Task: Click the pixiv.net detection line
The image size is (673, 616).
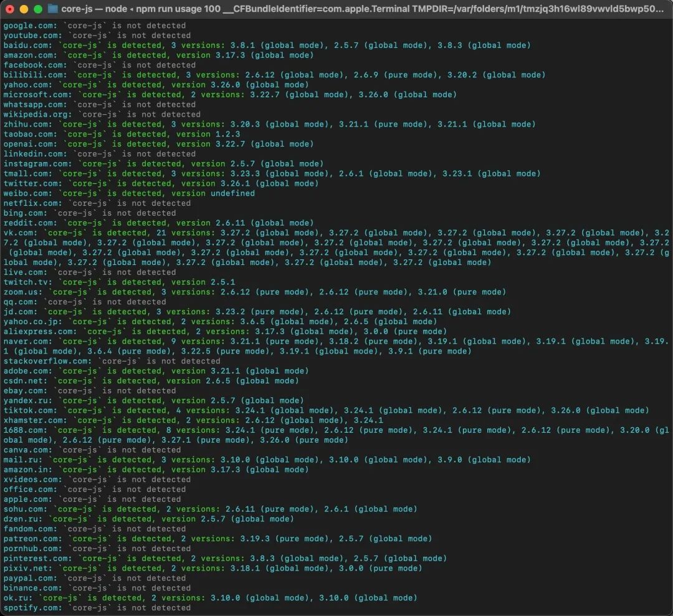Action: 213,569
